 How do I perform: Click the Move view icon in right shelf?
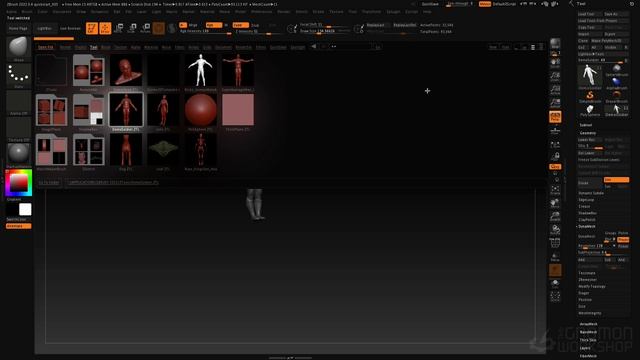coord(555,203)
